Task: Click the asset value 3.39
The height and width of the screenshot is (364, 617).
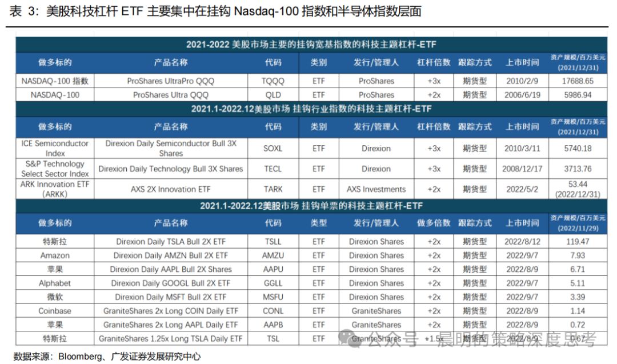Action: pyautogui.click(x=578, y=297)
